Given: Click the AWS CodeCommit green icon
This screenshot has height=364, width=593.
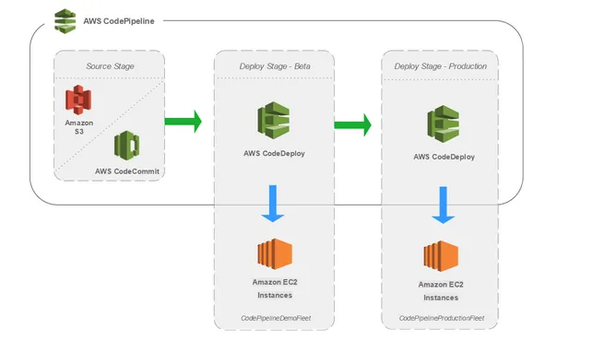Looking at the screenshot, I should pos(126,146).
